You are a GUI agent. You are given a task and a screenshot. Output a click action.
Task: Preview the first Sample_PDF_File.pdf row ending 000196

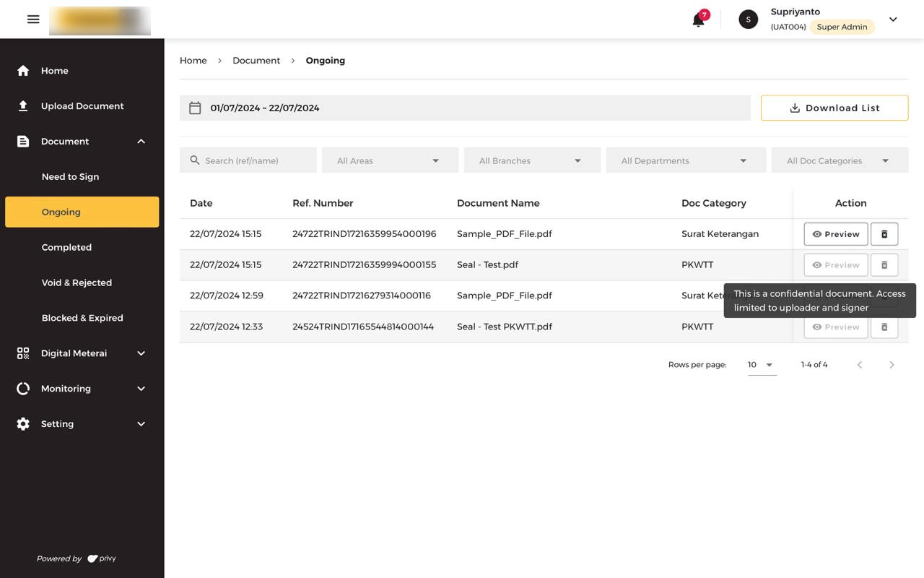click(836, 234)
